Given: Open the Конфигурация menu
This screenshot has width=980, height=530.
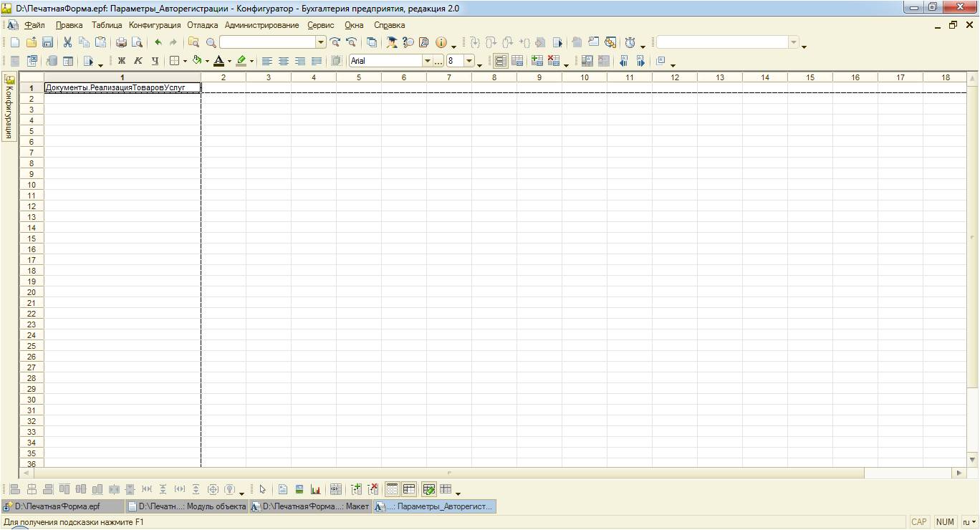Looking at the screenshot, I should tap(155, 25).
